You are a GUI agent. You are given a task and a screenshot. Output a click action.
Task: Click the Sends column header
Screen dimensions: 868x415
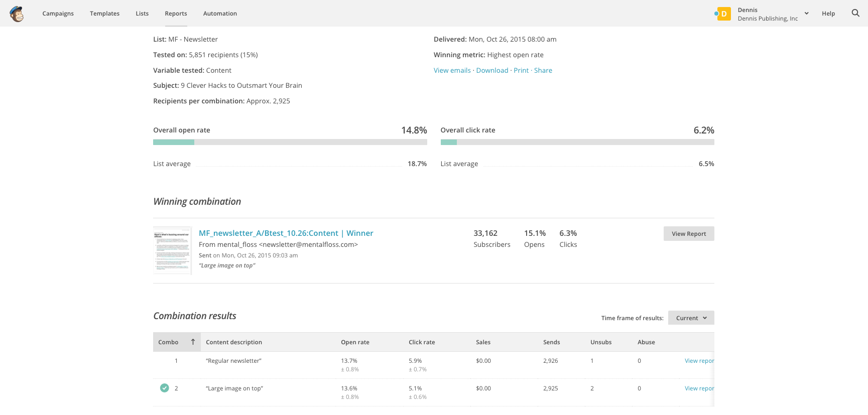click(x=551, y=342)
